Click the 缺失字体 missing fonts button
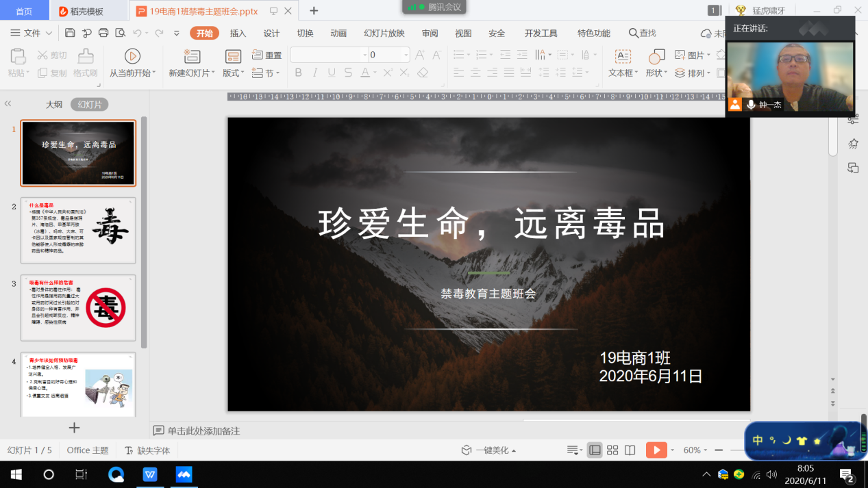Viewport: 868px width, 488px height. (147, 450)
